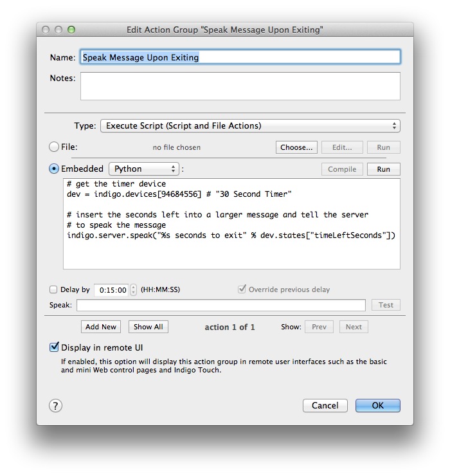Image resolution: width=450 pixels, height=476 pixels.
Task: Enable the Delay by checkbox
Action: [x=53, y=289]
